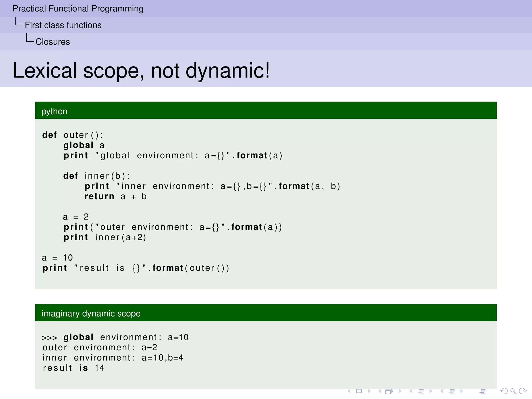Click the dark presentation outline icon

point(483,391)
